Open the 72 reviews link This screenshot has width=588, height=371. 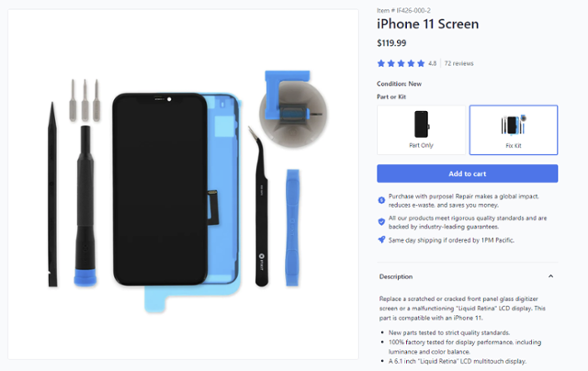point(458,63)
